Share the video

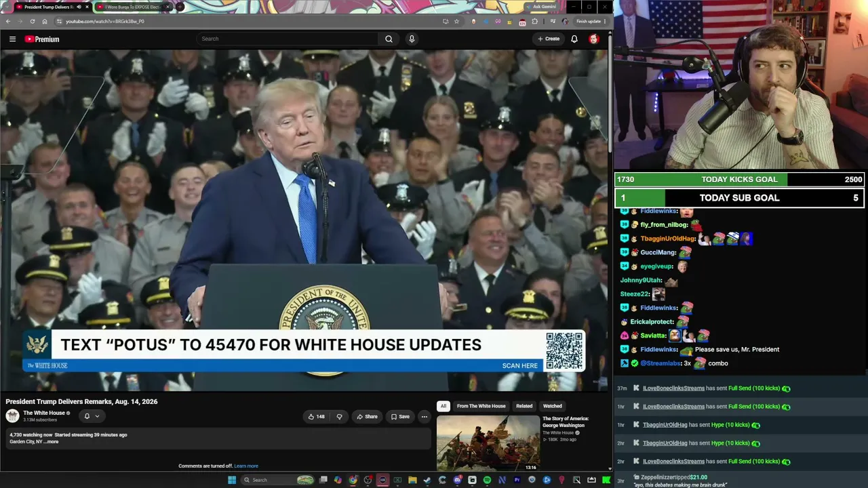click(367, 416)
